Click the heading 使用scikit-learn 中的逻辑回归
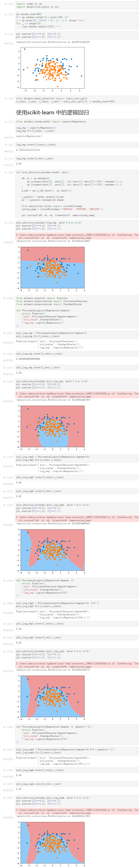Image resolution: width=139 pixels, height=868 pixels. click(52, 112)
